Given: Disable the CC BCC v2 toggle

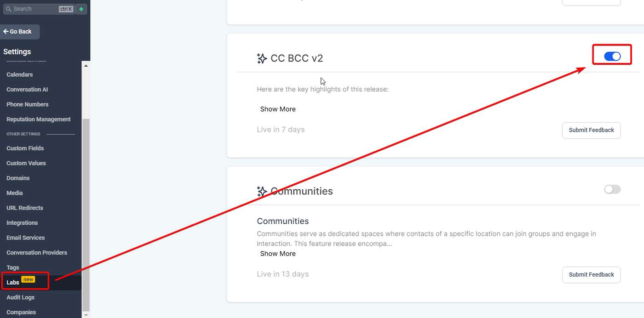Looking at the screenshot, I should (x=612, y=56).
